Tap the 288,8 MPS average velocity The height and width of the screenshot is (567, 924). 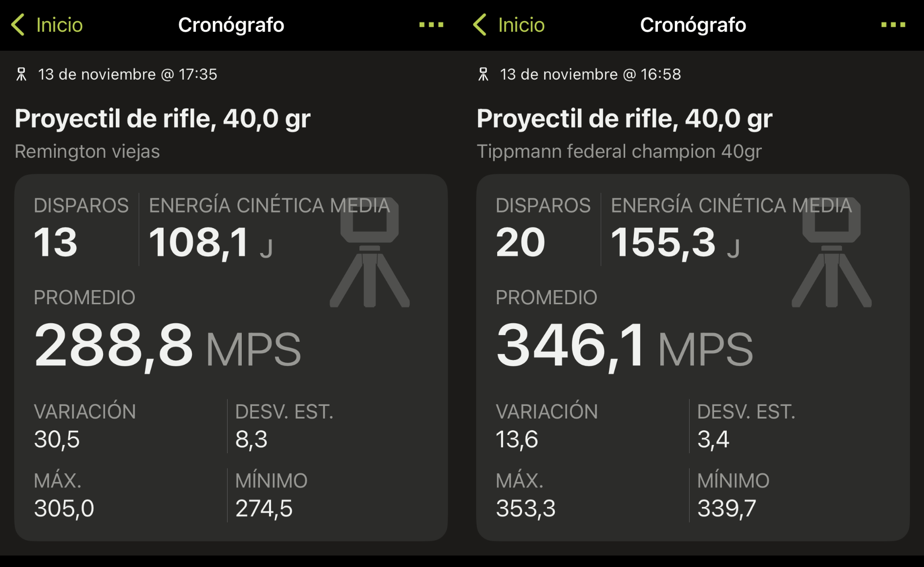click(x=167, y=346)
